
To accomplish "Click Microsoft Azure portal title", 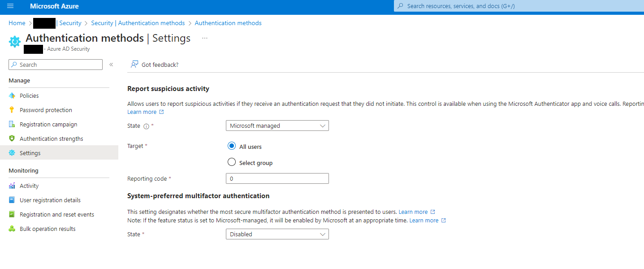I will point(54,6).
